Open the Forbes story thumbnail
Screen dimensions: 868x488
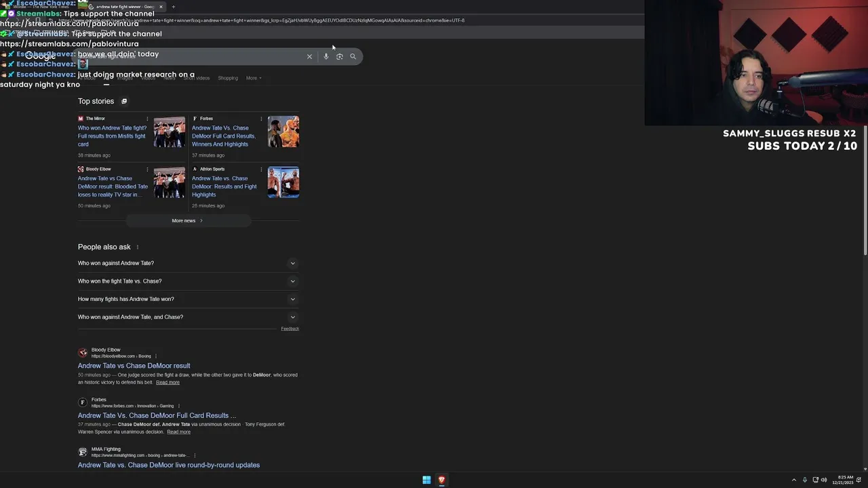[283, 132]
